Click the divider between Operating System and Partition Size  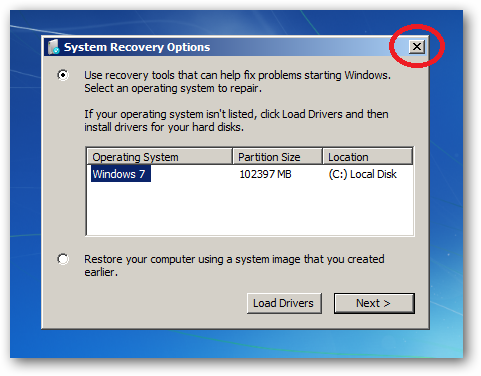coord(232,157)
